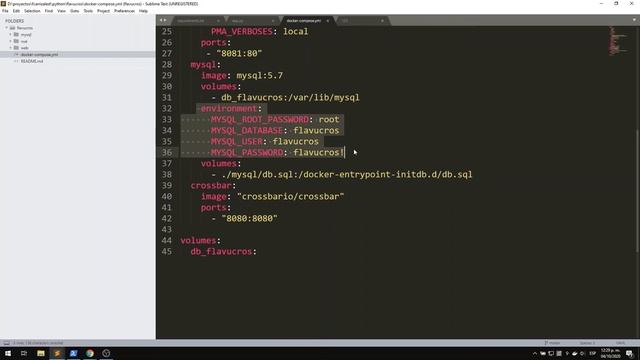This screenshot has width=640, height=360.
Task: Click the tab navigation arrows
Action: pos(163,20)
